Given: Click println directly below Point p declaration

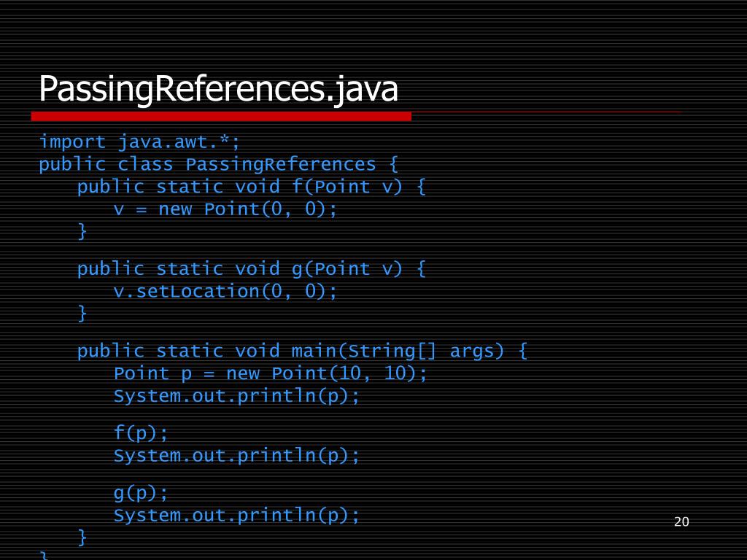Looking at the screenshot, I should coord(237,396).
